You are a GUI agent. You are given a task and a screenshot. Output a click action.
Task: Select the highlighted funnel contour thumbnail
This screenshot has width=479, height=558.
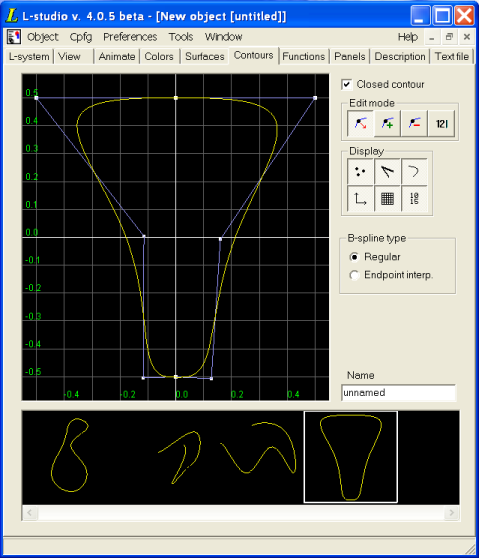click(351, 457)
